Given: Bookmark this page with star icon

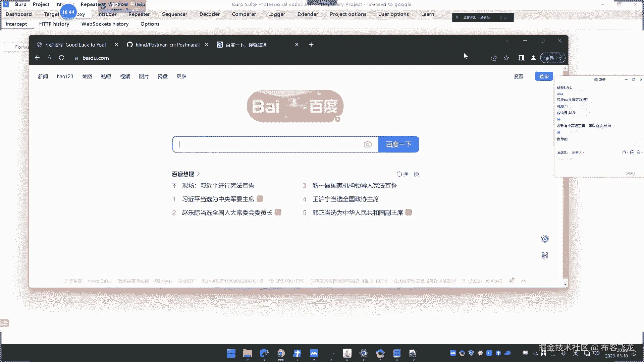Looking at the screenshot, I should coord(506,58).
